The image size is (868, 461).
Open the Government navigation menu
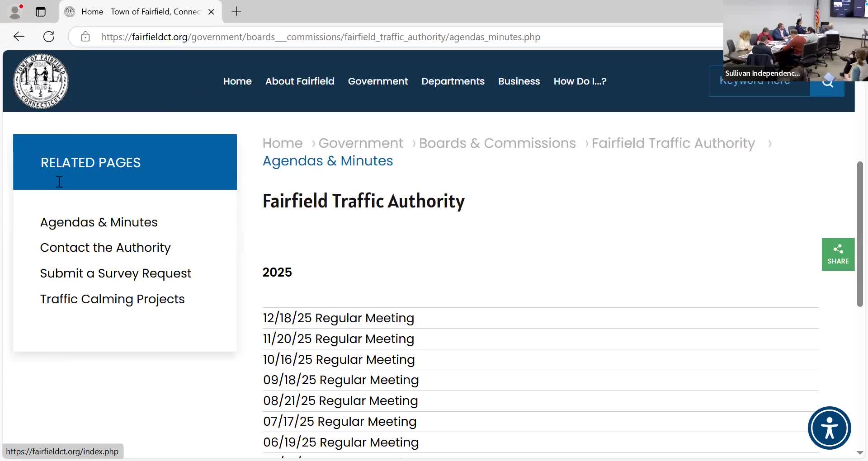coord(378,81)
